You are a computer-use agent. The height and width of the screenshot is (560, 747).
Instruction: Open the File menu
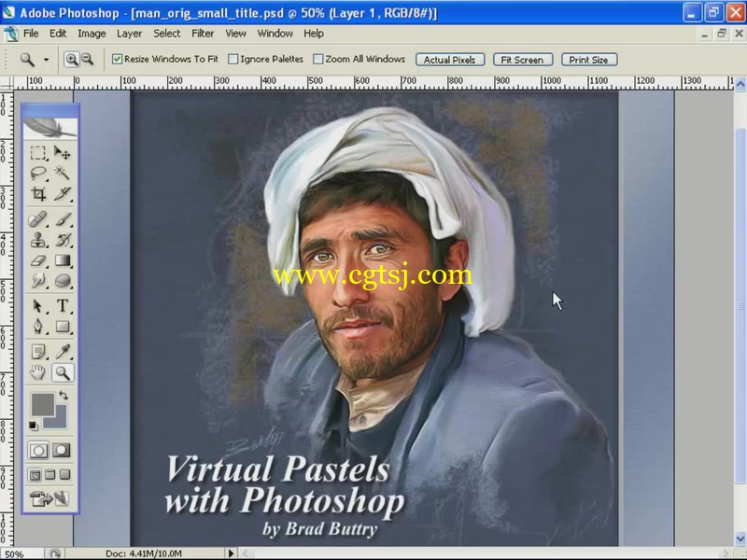pyautogui.click(x=31, y=34)
